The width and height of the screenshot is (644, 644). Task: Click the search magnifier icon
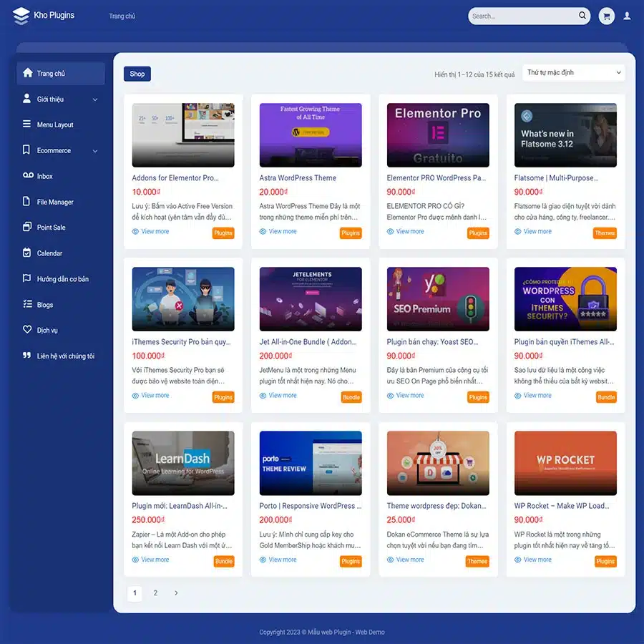tap(582, 15)
